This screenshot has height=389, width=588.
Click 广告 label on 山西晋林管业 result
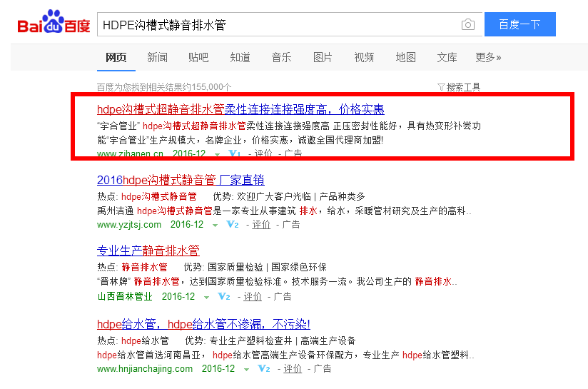(x=283, y=297)
